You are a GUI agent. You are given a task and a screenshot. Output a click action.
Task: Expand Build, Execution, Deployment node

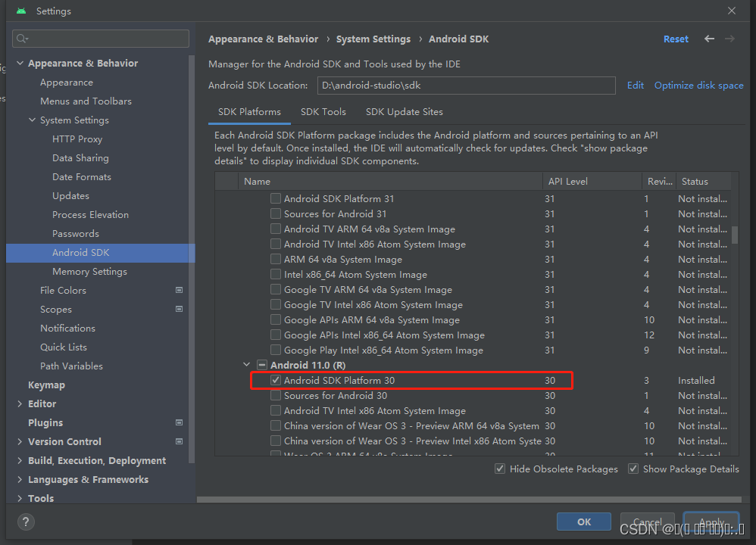(20, 461)
